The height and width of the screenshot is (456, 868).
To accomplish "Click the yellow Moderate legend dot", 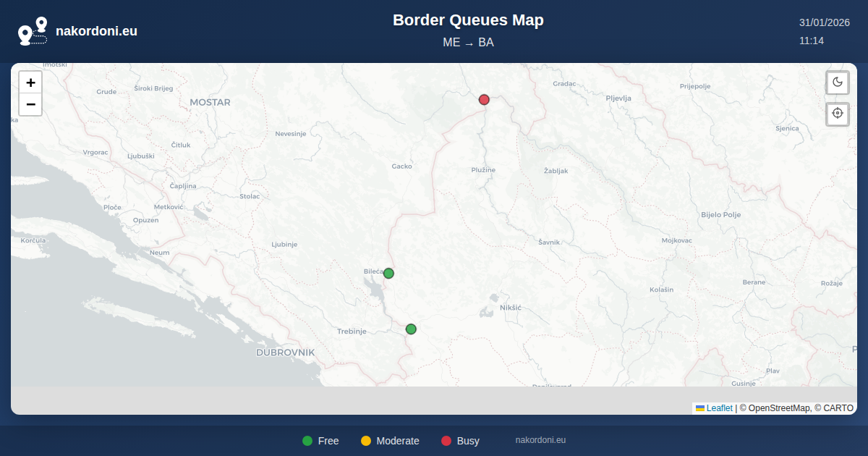I will pyautogui.click(x=366, y=441).
